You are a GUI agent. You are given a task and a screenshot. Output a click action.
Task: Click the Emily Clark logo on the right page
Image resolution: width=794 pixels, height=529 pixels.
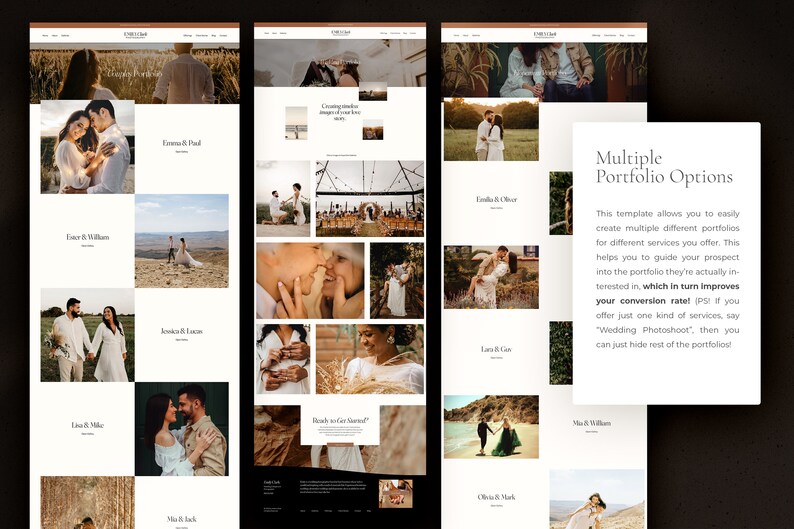pos(545,35)
